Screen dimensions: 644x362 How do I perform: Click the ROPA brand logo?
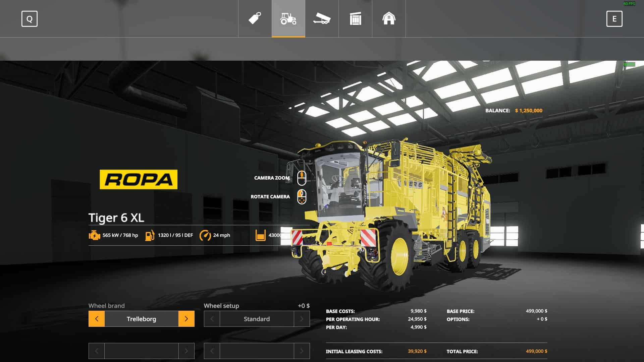(x=139, y=179)
